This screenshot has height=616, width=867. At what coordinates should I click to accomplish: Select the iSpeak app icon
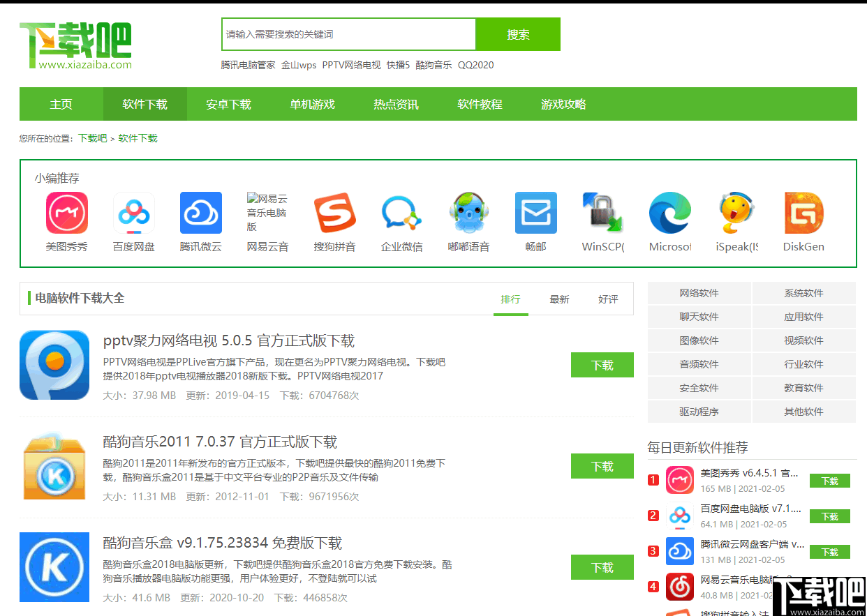coord(736,213)
